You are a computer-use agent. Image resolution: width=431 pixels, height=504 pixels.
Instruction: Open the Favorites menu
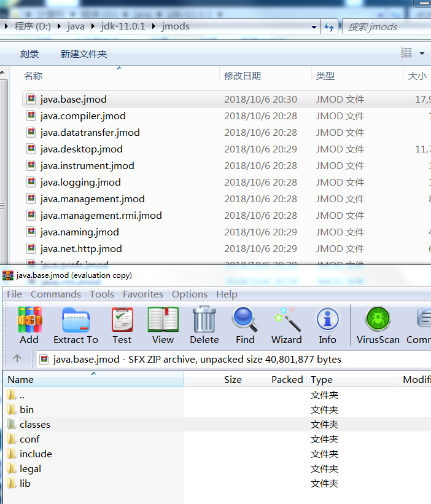click(143, 294)
